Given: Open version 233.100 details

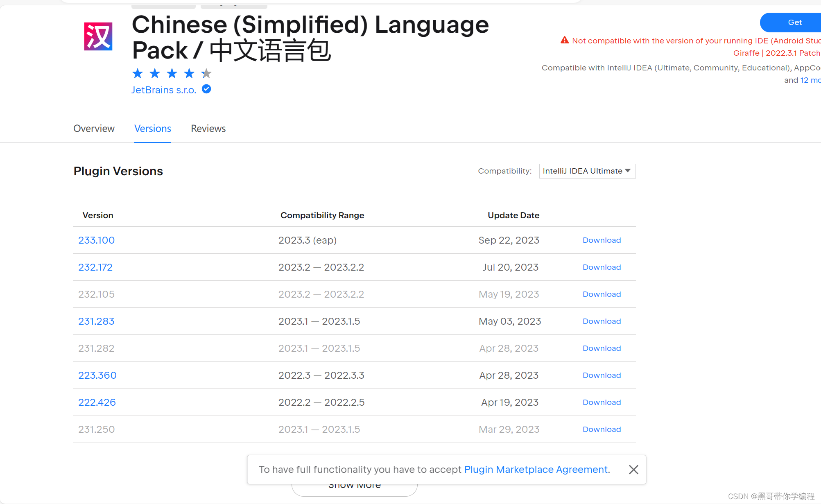Looking at the screenshot, I should pyautogui.click(x=96, y=240).
